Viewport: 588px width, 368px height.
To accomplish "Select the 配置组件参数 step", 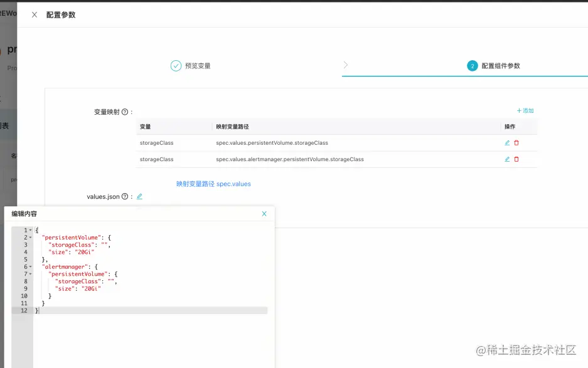I will pos(493,66).
